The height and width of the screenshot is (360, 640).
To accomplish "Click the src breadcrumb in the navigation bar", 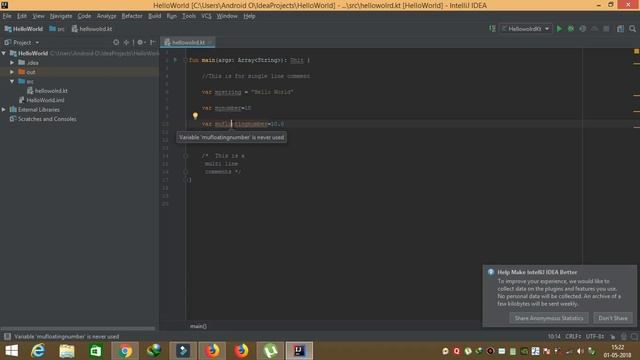I will [x=57, y=29].
